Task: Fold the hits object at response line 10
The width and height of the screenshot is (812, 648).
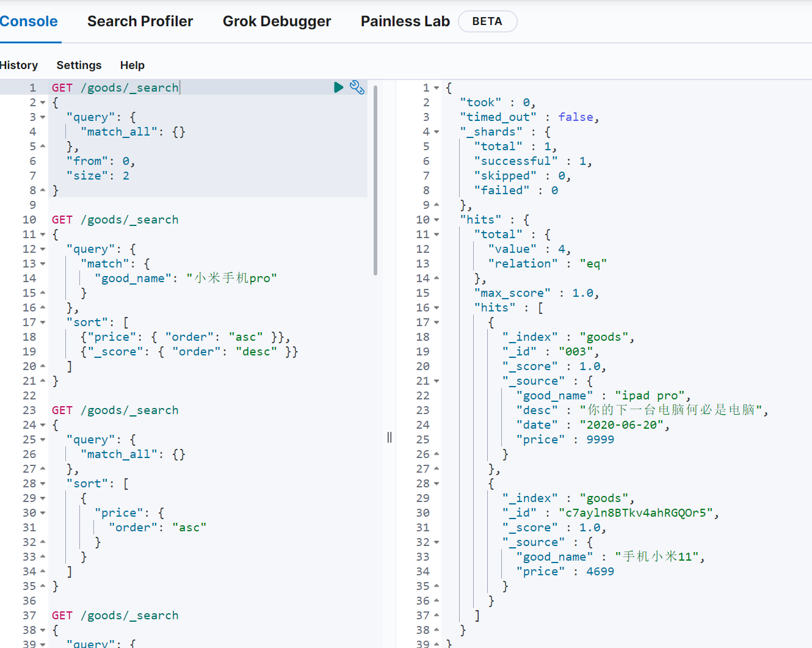Action: [x=436, y=220]
